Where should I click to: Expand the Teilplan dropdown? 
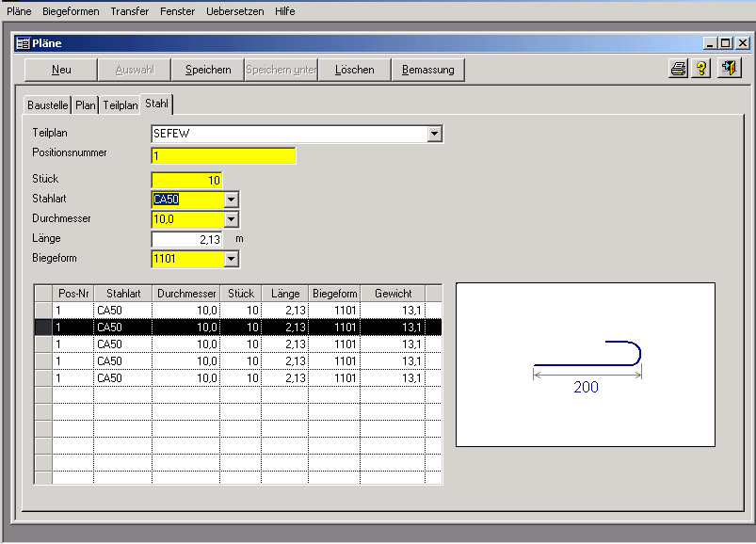pyautogui.click(x=434, y=134)
